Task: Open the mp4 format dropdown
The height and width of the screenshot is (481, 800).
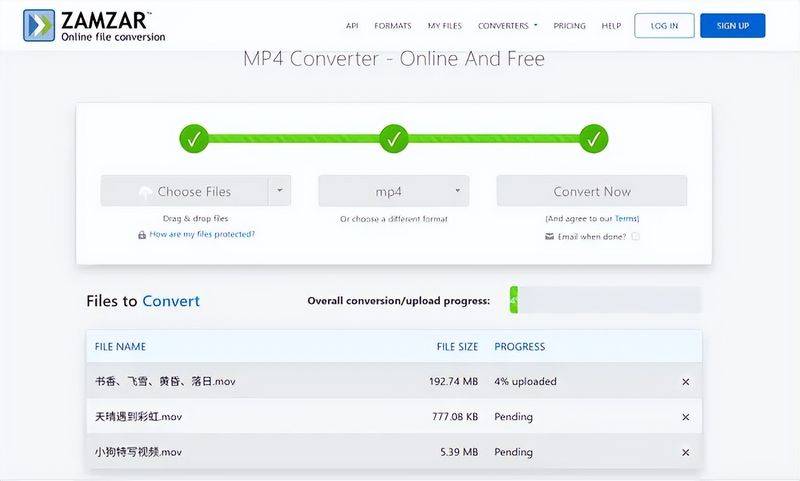Action: click(x=393, y=191)
